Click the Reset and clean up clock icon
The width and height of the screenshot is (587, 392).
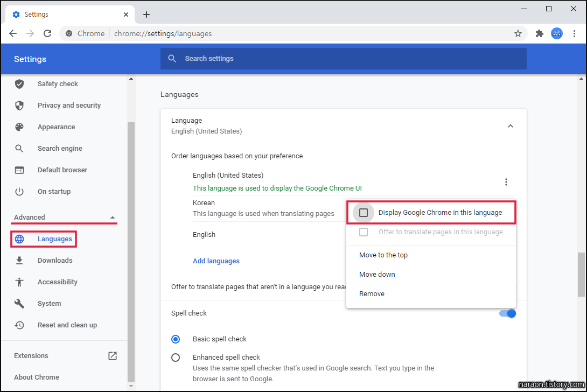[x=19, y=325]
